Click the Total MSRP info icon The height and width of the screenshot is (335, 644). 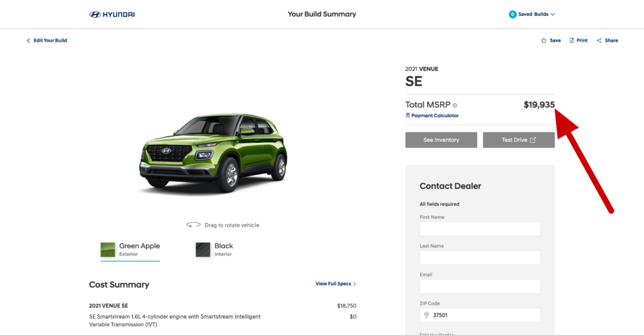tap(455, 106)
